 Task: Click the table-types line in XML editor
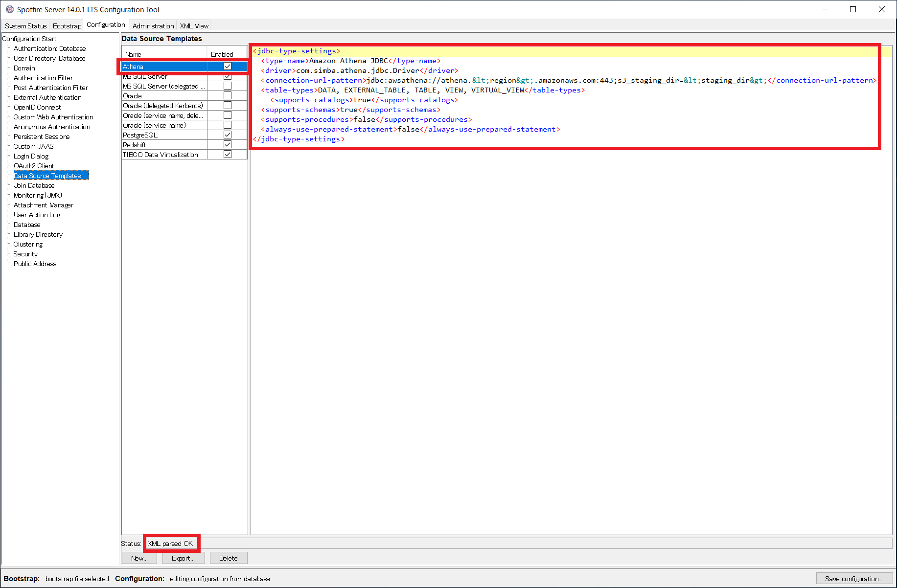(423, 90)
